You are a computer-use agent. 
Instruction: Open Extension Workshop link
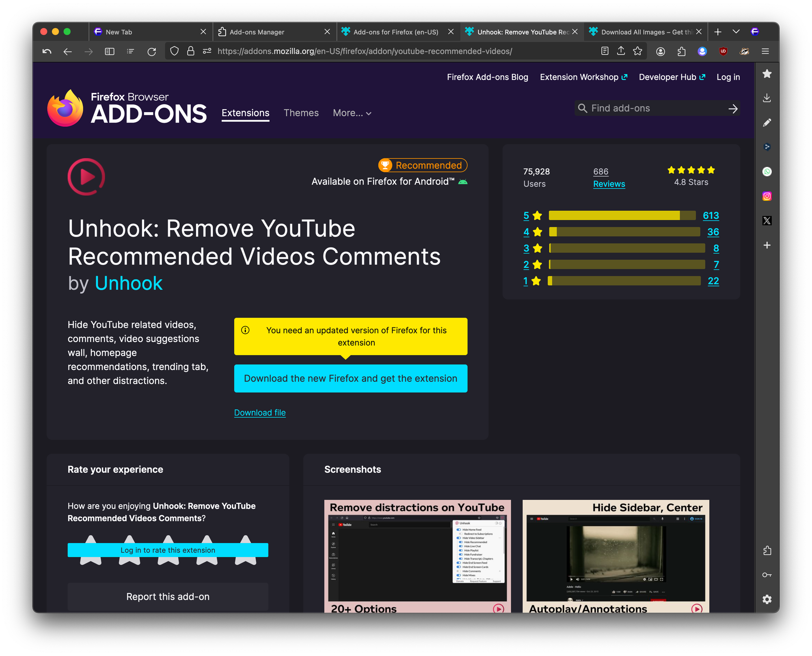tap(583, 77)
